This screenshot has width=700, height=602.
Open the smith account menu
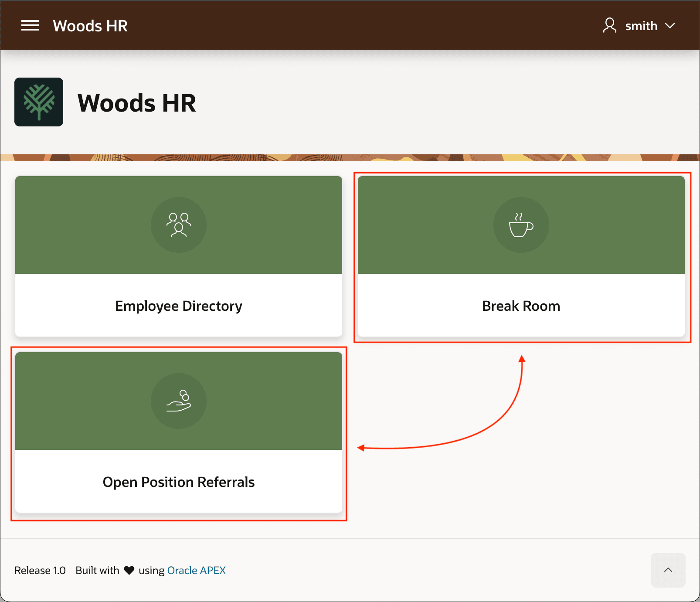[x=639, y=26]
